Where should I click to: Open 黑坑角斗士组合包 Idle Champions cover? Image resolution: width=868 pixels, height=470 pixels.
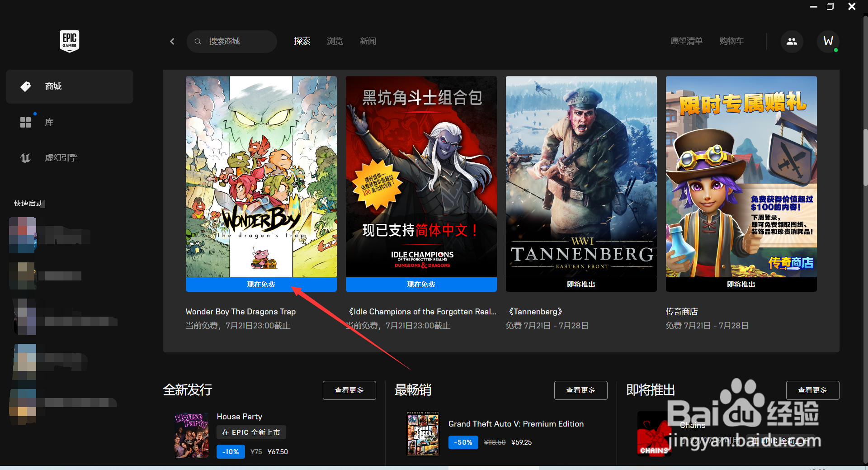(421, 176)
